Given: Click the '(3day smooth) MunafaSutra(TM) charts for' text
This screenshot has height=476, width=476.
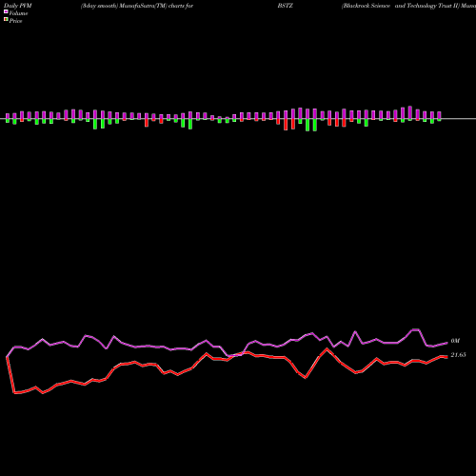Looking at the screenshot, I should click(x=137, y=6).
